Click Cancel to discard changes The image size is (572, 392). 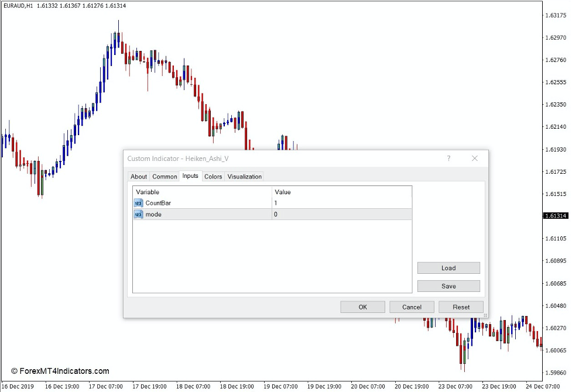[412, 307]
